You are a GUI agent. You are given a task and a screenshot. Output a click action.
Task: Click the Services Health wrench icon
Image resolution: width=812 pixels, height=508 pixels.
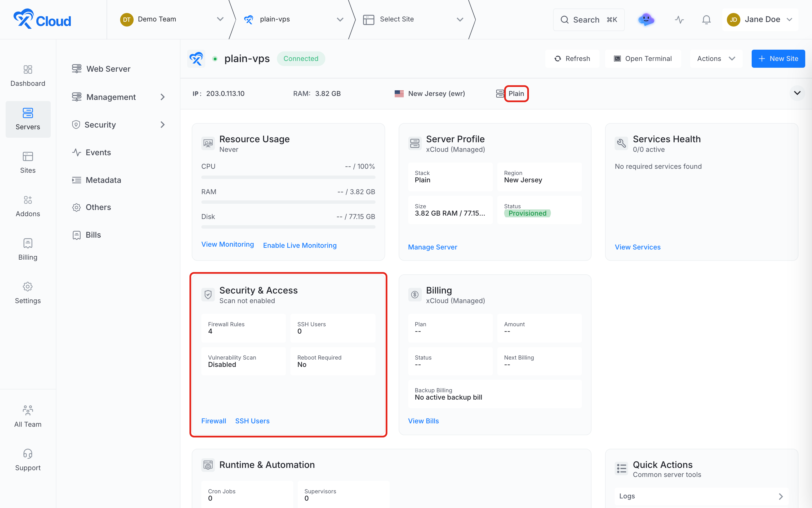621,143
